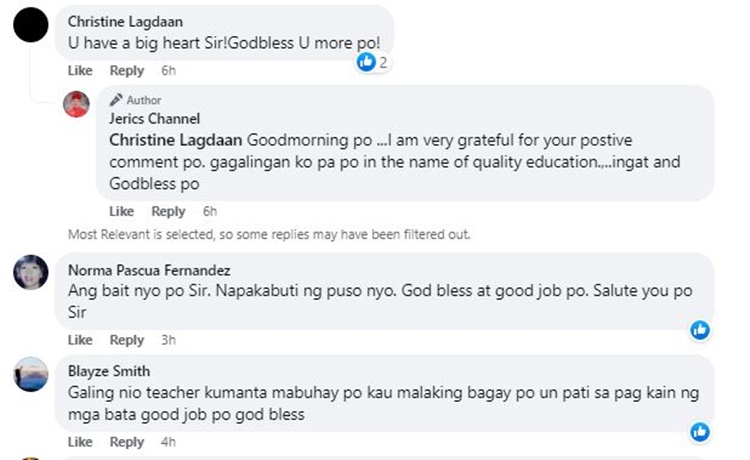
Task: Like Blayze Smith's comment
Action: click(x=80, y=442)
